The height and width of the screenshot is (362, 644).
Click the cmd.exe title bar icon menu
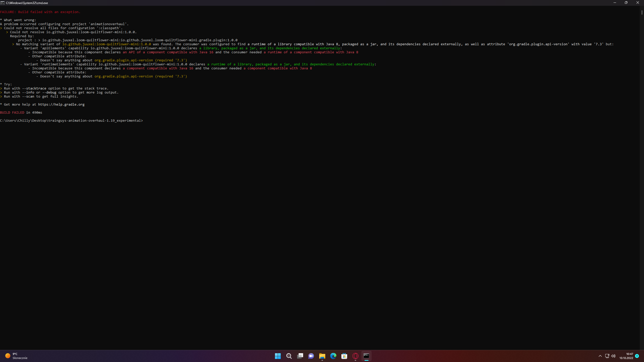click(3, 3)
